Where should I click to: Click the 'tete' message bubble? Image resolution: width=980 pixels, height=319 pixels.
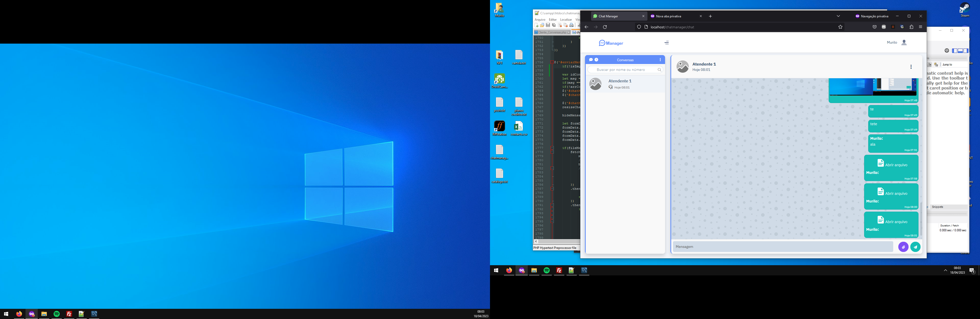[893, 126]
